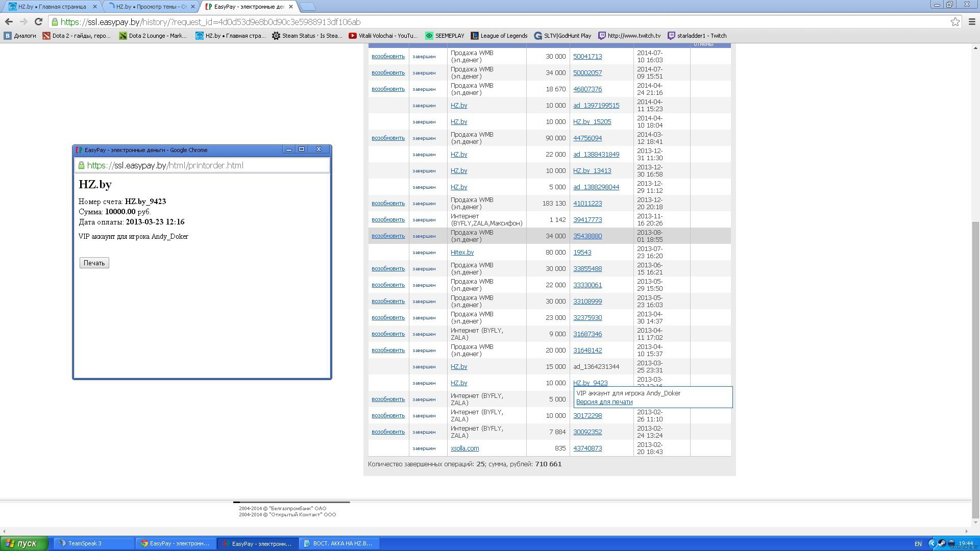Open payment ad_1397199515
Viewport: 980px width, 551px height.
tap(596, 105)
